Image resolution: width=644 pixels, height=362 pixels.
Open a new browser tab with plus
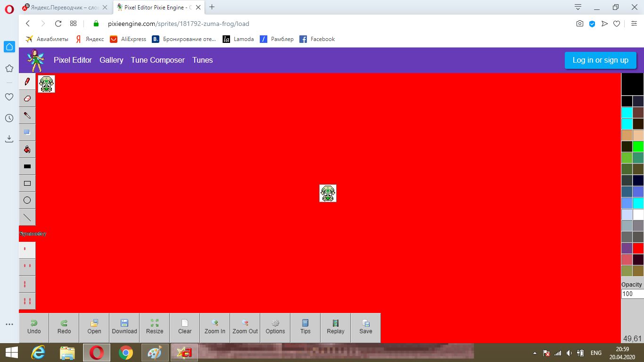(212, 7)
